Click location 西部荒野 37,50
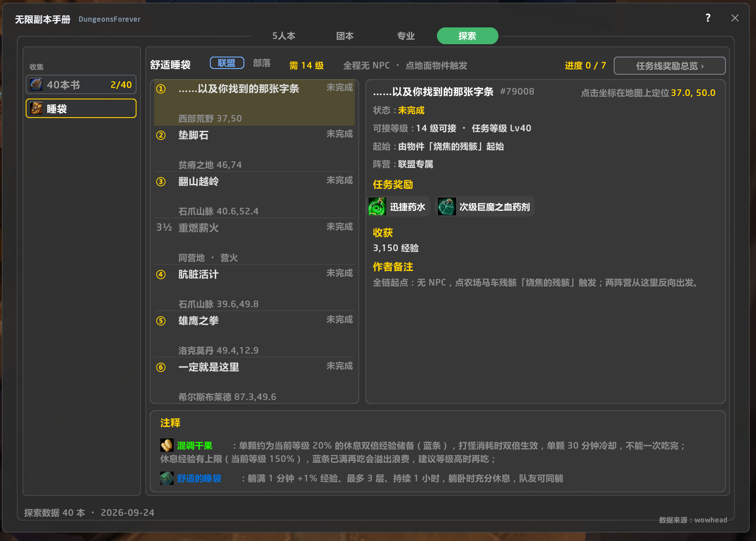Image resolution: width=756 pixels, height=541 pixels. (210, 118)
